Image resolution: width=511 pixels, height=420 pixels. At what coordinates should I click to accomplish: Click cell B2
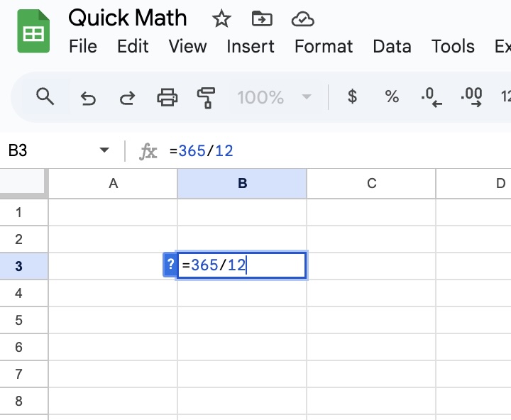(x=242, y=240)
